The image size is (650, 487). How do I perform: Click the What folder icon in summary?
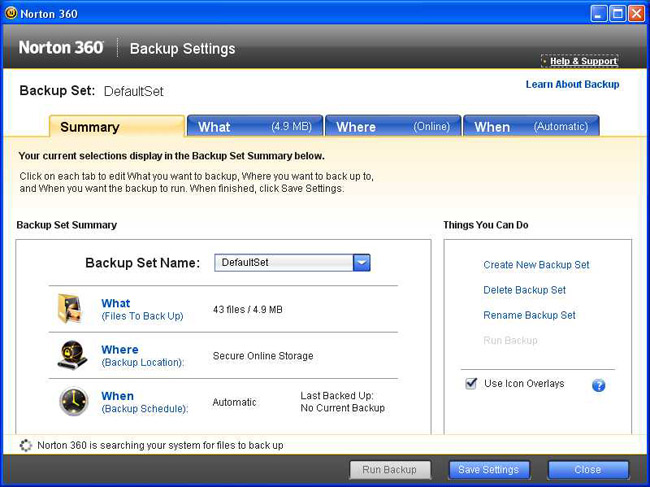coord(69,308)
